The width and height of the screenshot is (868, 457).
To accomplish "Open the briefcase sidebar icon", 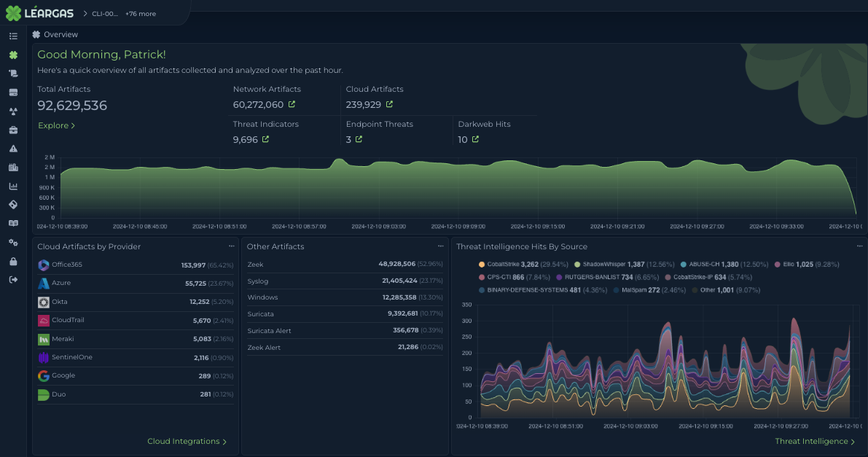I will [13, 130].
